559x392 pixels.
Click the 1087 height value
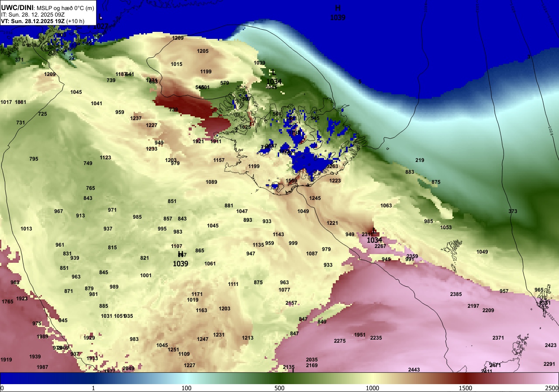(312, 254)
